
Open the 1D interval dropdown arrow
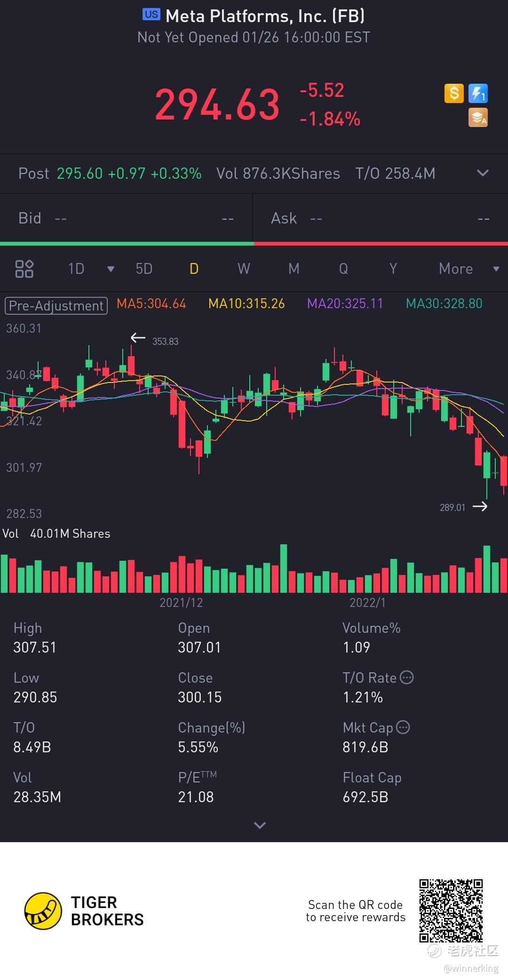click(x=111, y=269)
